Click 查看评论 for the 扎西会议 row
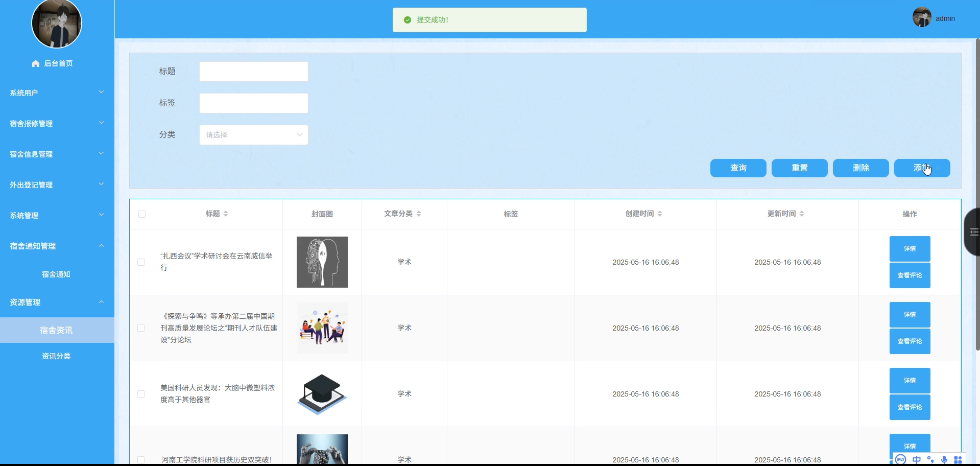This screenshot has width=980, height=466. [x=910, y=275]
